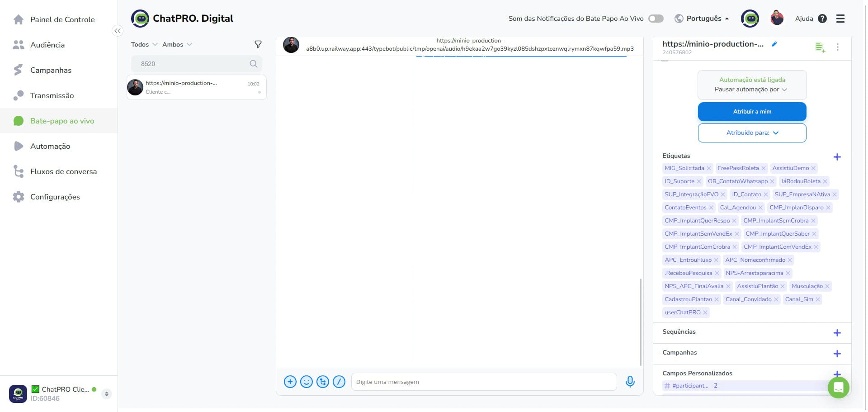Open the Todos filter dropdown

144,44
